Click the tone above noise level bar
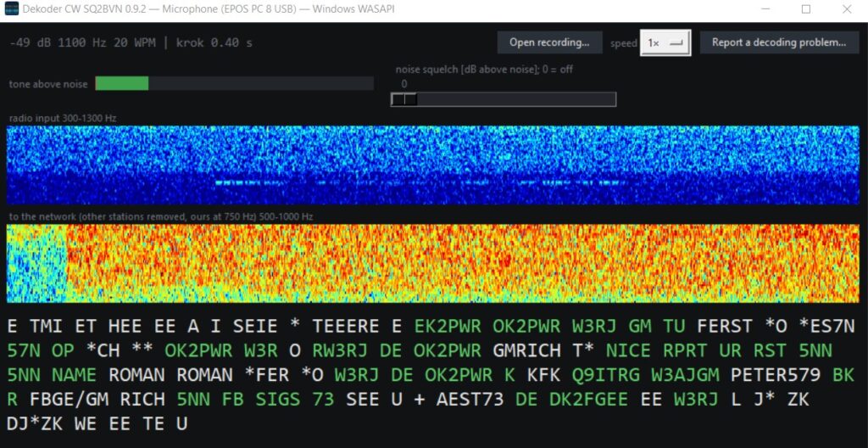The height and width of the screenshot is (448, 868). [234, 84]
